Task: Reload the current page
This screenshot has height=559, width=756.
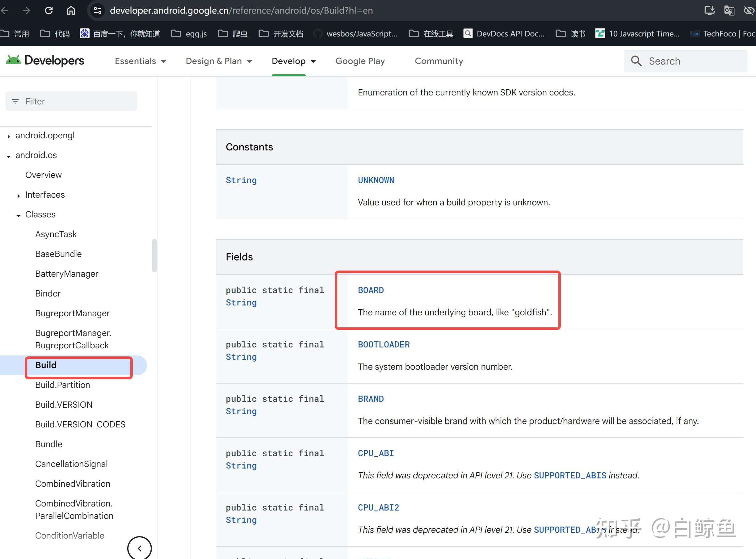Action: coord(49,10)
